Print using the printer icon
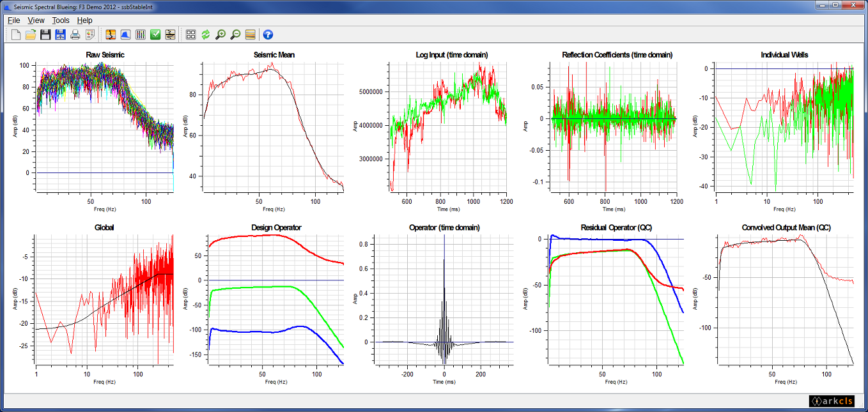Viewport: 868px width, 412px height. pyautogui.click(x=75, y=34)
